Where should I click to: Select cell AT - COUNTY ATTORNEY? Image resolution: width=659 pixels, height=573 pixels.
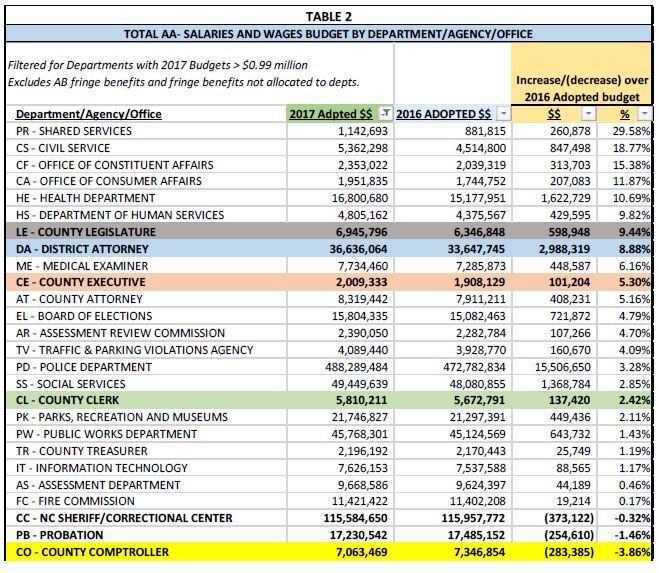pos(147,299)
